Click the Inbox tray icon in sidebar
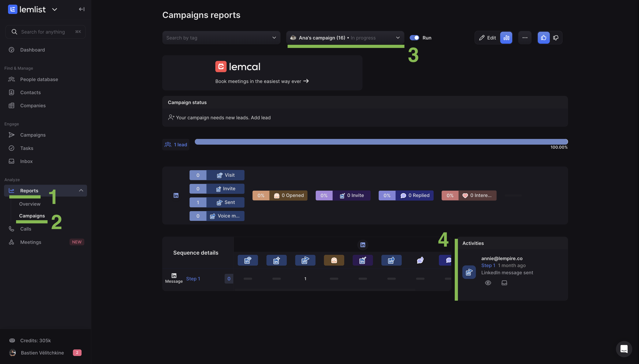Screen dimensions: 639x364 [11, 161]
